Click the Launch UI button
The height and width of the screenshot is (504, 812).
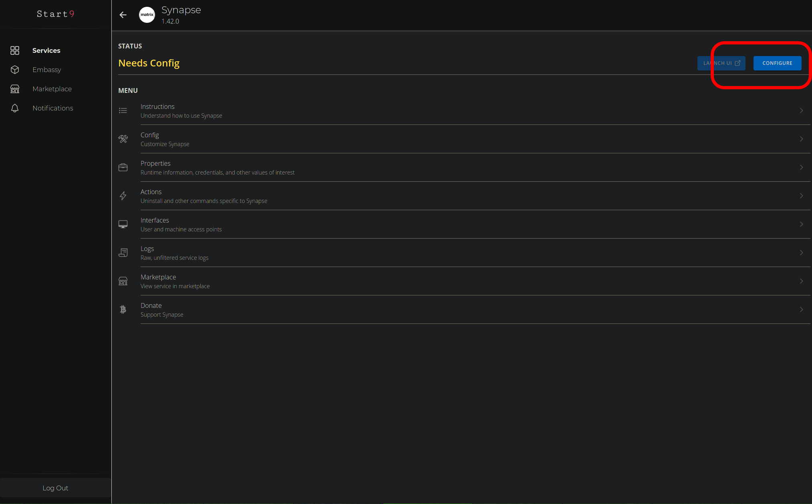click(721, 63)
